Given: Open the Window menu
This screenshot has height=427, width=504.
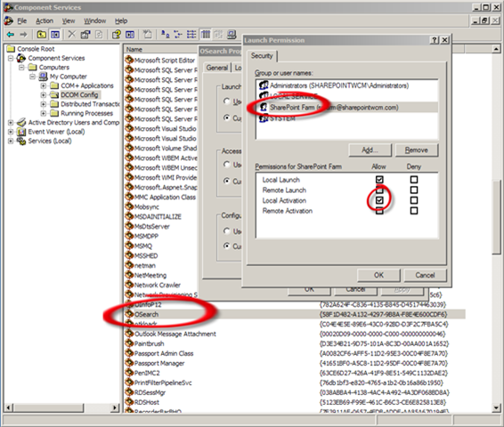Looking at the screenshot, I should click(x=94, y=20).
